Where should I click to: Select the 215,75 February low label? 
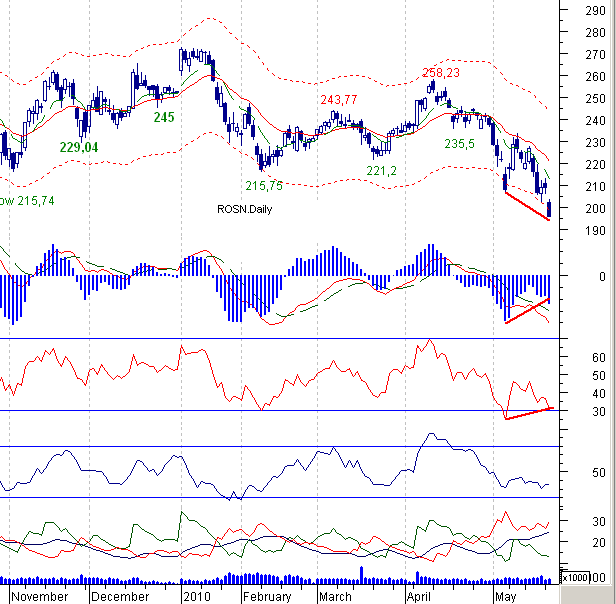(264, 186)
